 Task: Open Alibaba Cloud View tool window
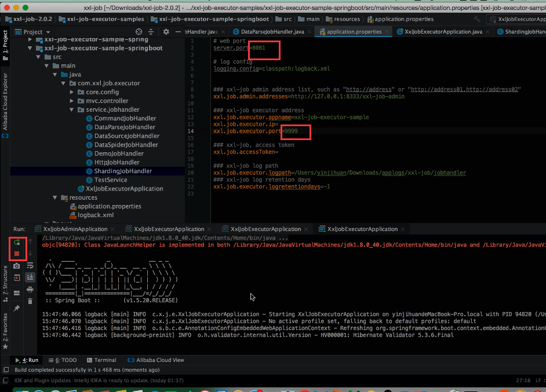click(x=156, y=360)
